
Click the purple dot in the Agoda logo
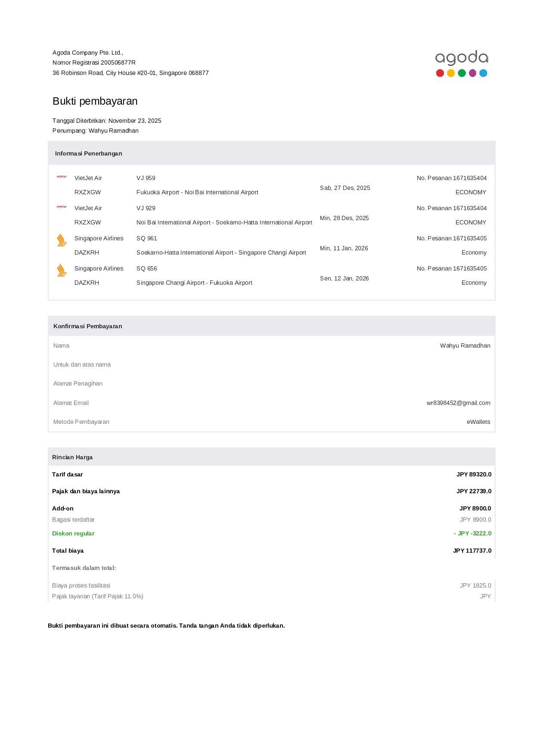point(472,73)
